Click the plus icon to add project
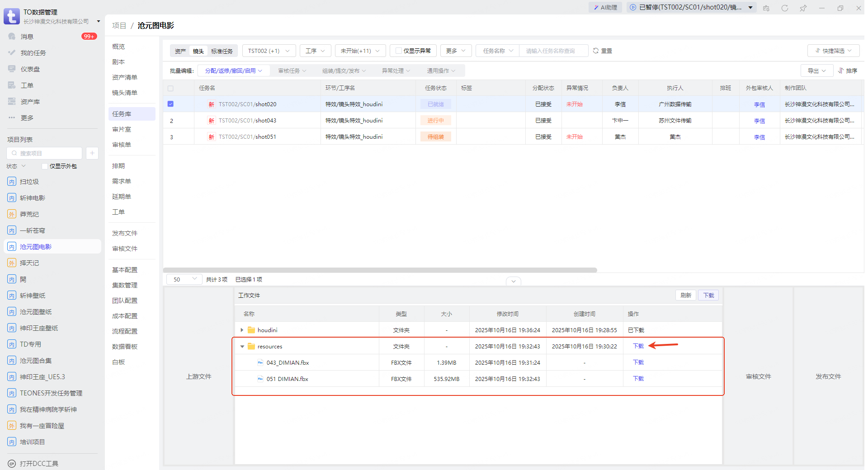The height and width of the screenshot is (470, 868). click(x=92, y=153)
